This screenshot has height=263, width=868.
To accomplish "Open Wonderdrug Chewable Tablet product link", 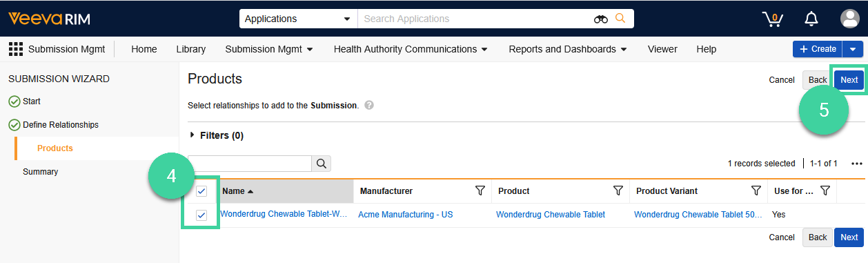I will click(x=551, y=215).
